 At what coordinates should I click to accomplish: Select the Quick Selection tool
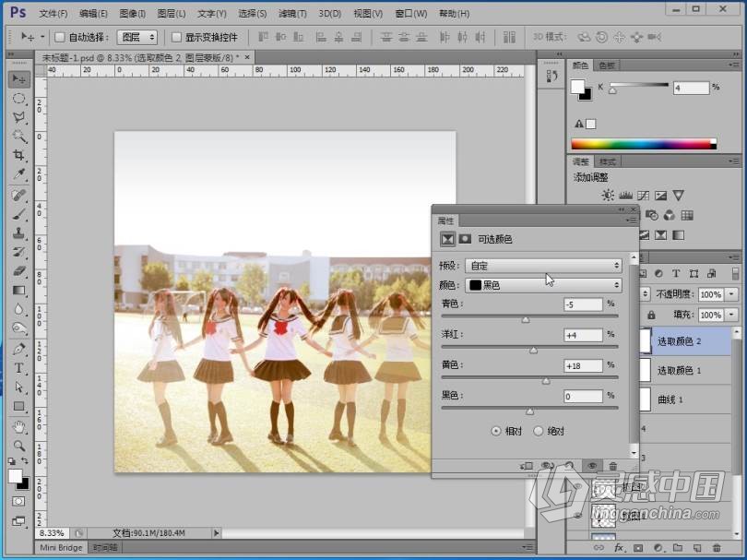(19, 137)
